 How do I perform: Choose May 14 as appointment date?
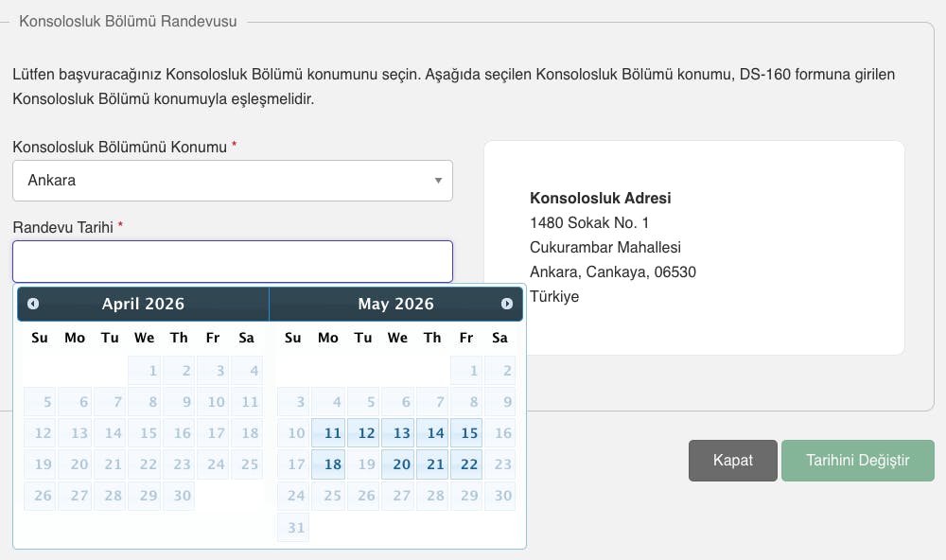click(431, 432)
